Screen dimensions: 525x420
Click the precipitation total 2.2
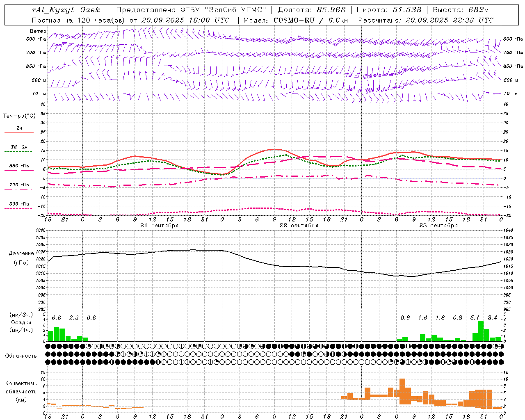pyautogui.click(x=74, y=318)
